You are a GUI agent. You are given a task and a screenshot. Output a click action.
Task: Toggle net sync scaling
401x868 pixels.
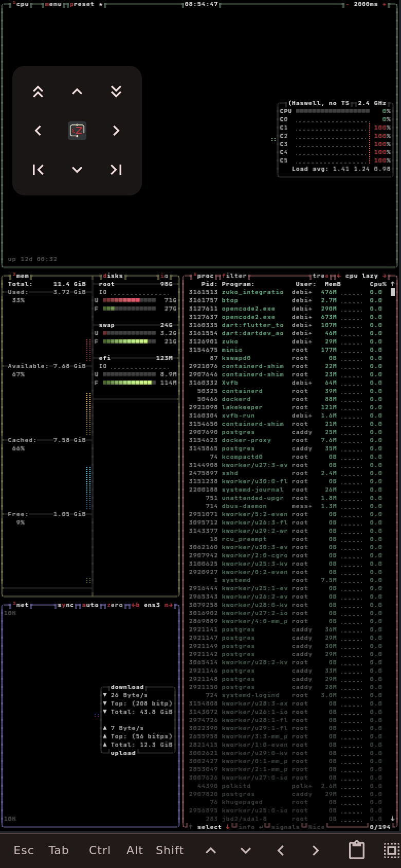[65, 605]
